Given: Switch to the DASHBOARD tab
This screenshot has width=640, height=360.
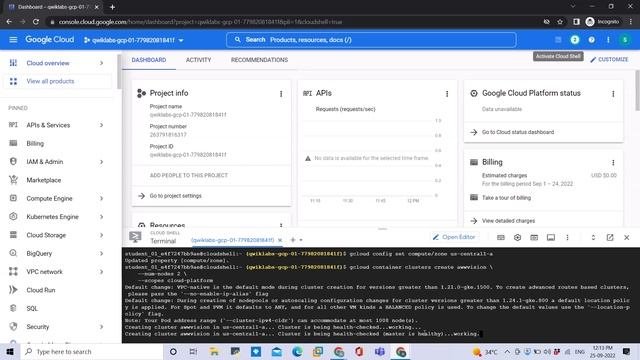Looking at the screenshot, I should tap(149, 60).
